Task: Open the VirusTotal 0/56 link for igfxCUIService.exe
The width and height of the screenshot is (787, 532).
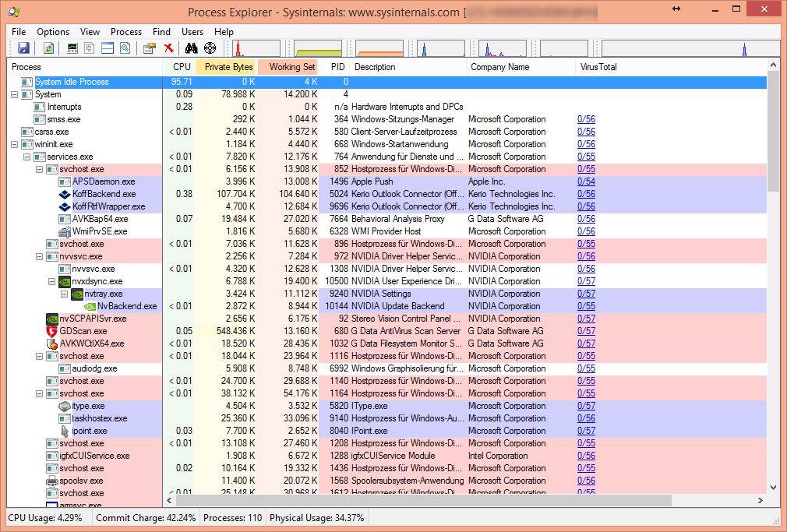Action: [x=586, y=456]
